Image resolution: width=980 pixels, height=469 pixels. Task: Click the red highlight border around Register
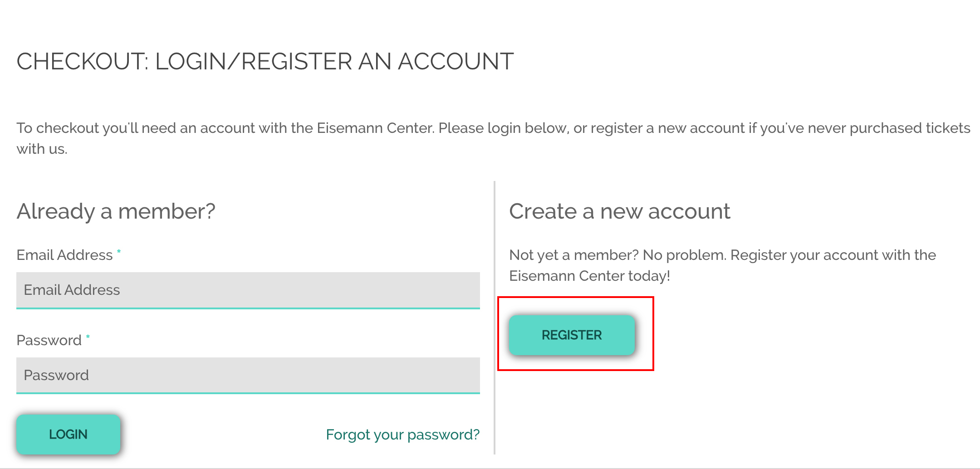click(653, 334)
